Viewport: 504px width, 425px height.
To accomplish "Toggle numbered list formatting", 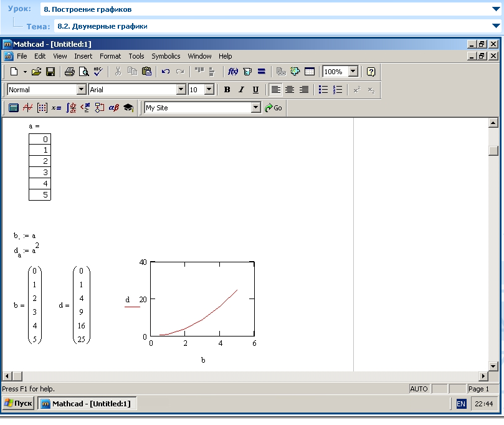I will pos(338,90).
